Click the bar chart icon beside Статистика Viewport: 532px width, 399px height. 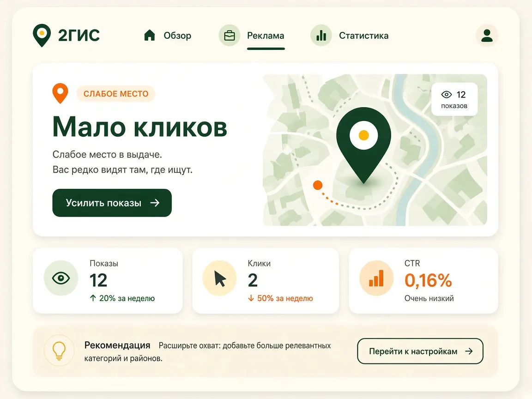(321, 35)
